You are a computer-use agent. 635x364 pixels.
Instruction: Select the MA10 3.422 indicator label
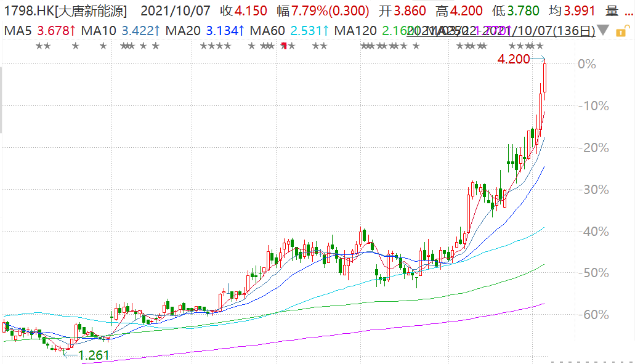click(120, 30)
